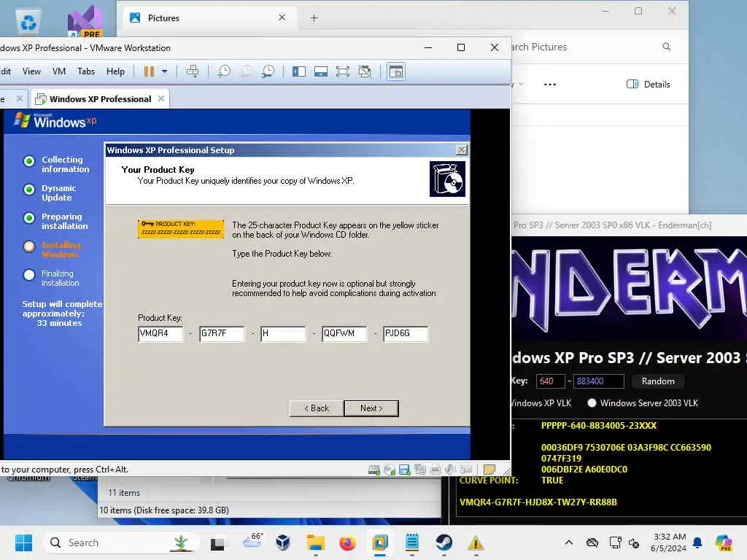The width and height of the screenshot is (747, 560).
Task: Open the Details pane in Pictures
Action: coord(648,85)
